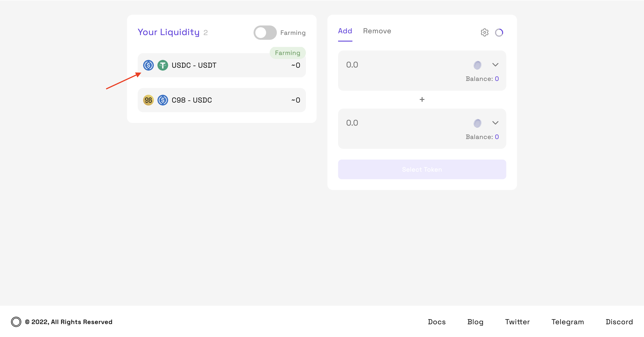Expand the second token selector chevron
The height and width of the screenshot is (337, 644).
click(495, 123)
